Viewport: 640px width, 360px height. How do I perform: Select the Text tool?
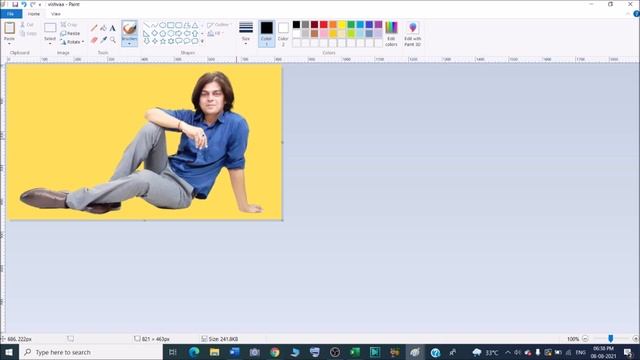[x=113, y=28]
